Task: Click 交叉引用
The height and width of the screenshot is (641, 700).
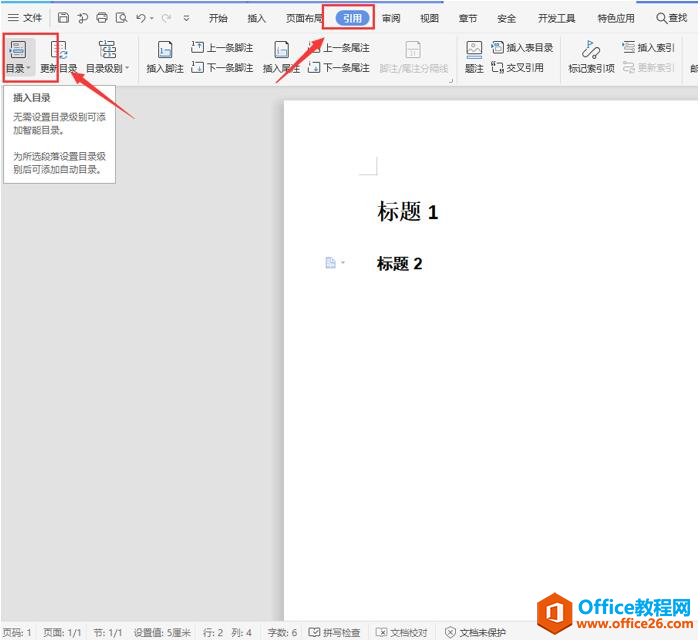Action: coord(517,68)
